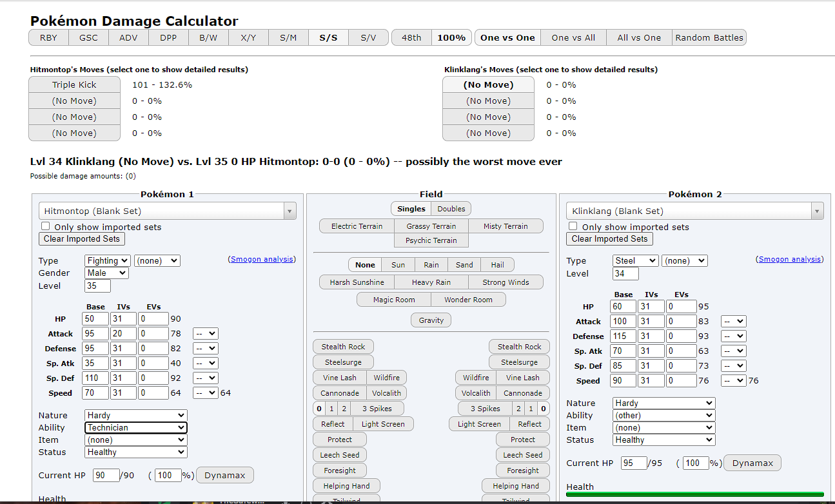
Task: Switch mode to One vs All
Action: 573,37
